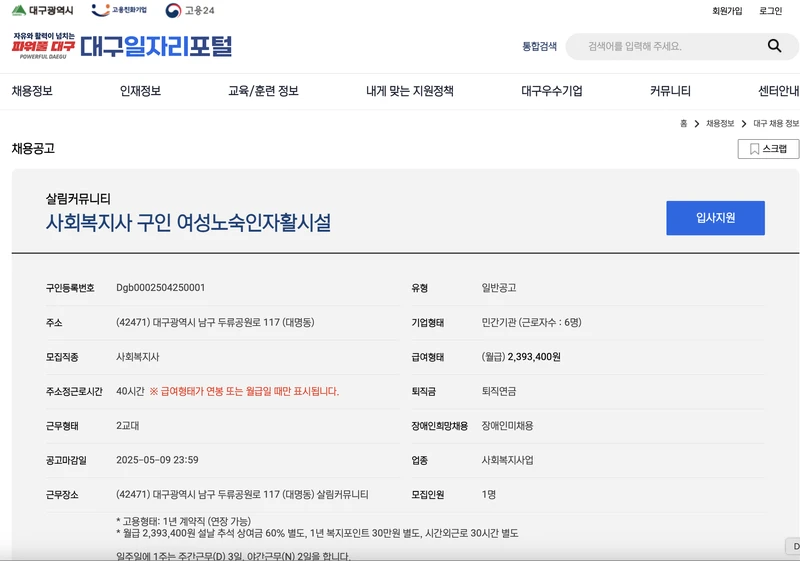Open the 교육/훈련 정보 menu
The width and height of the screenshot is (800, 561).
click(263, 91)
